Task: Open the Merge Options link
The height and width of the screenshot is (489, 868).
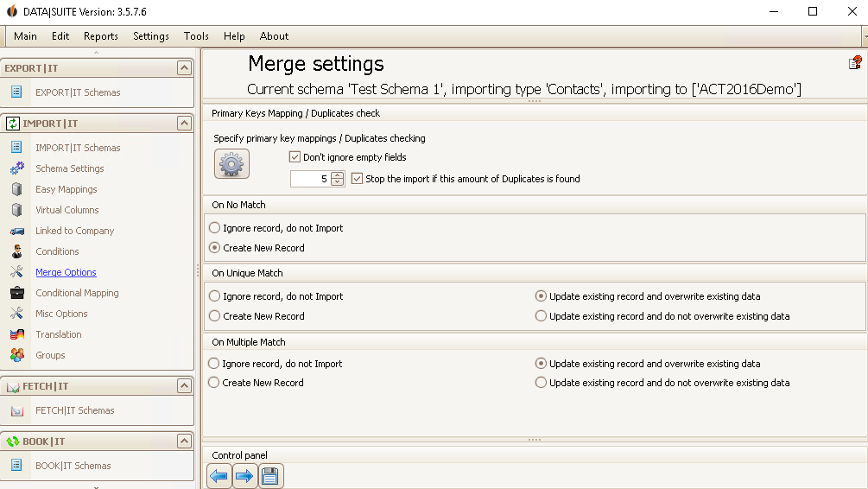Action: [x=66, y=272]
